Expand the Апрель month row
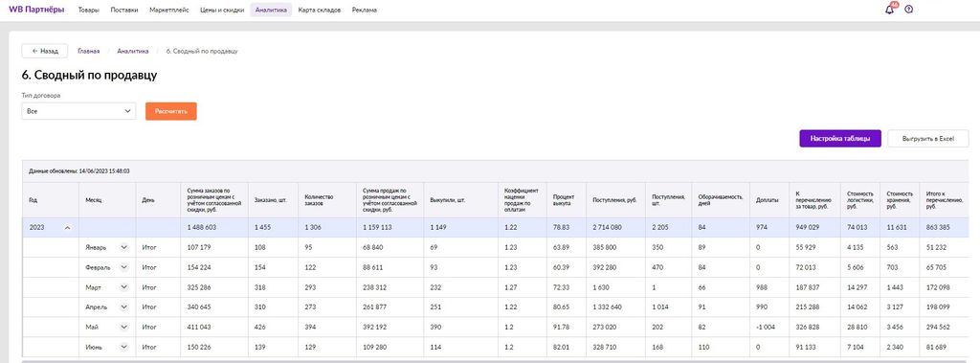 coord(123,307)
